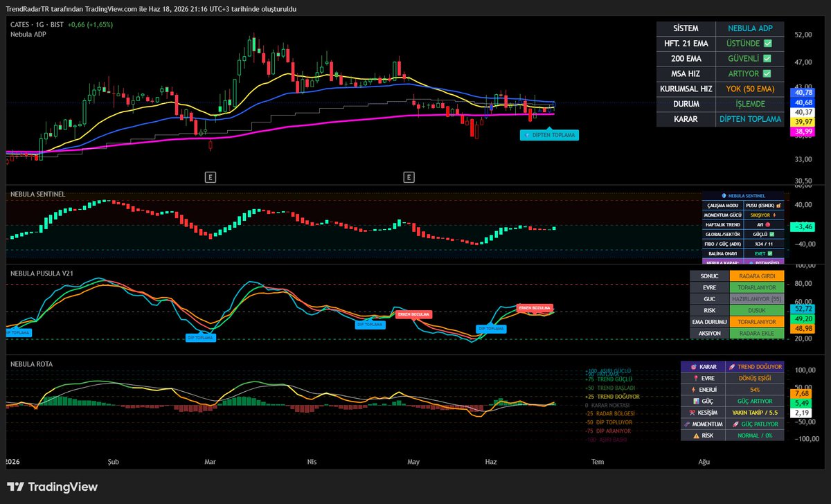Viewport: 831px width, 504px height.
Task: Click the white 40,37 price label
Action: [804, 112]
